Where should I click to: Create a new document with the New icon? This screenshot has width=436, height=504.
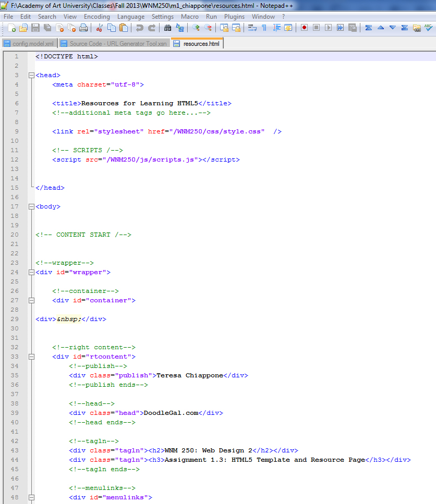(11, 28)
